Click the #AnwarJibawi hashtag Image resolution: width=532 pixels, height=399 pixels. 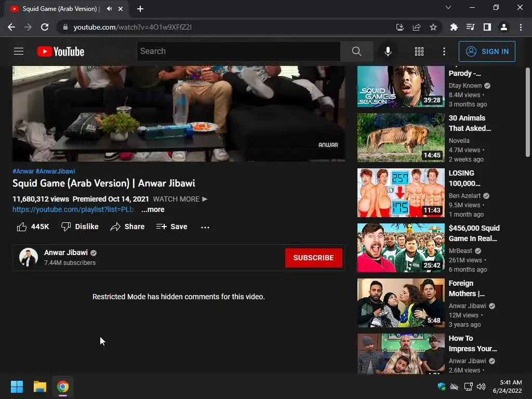55,171
